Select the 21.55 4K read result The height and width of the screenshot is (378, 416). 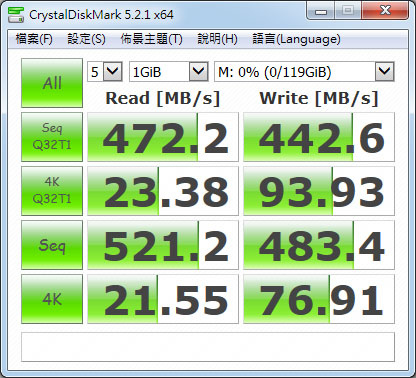coord(163,299)
